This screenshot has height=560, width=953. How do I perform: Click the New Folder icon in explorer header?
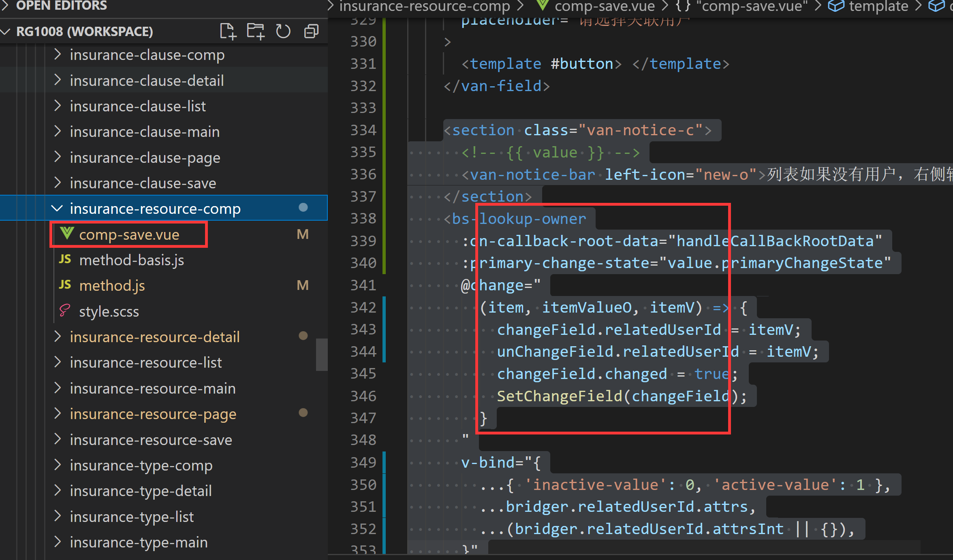pos(256,31)
